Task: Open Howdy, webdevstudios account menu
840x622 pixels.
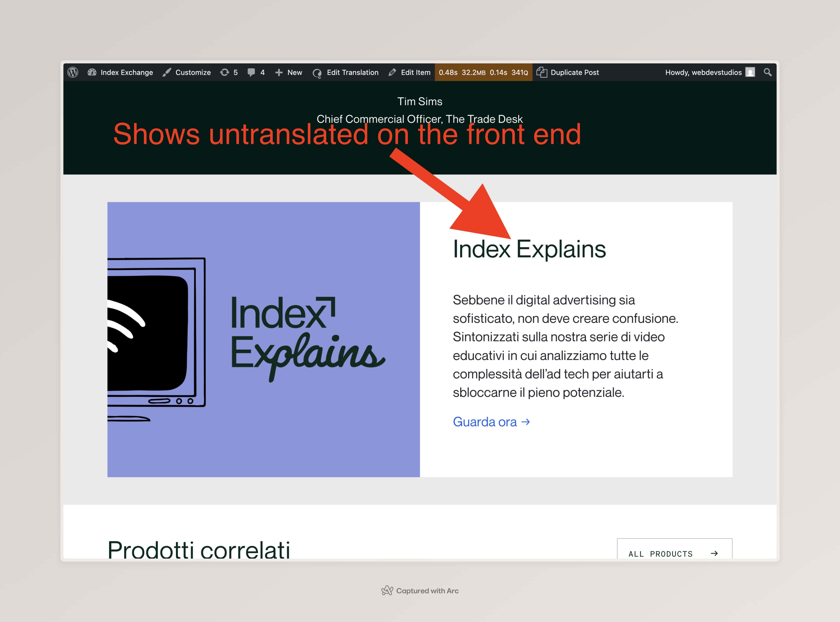Action: pyautogui.click(x=710, y=72)
